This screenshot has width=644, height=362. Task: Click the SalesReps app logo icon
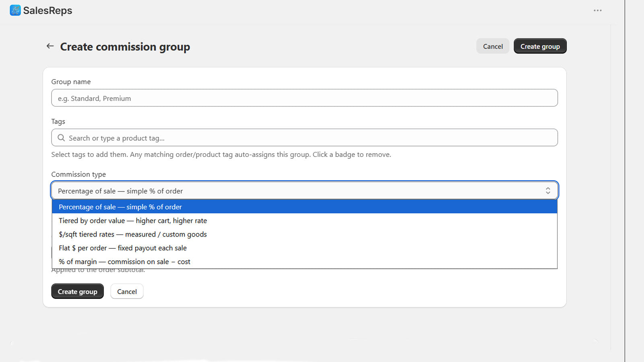click(x=15, y=10)
